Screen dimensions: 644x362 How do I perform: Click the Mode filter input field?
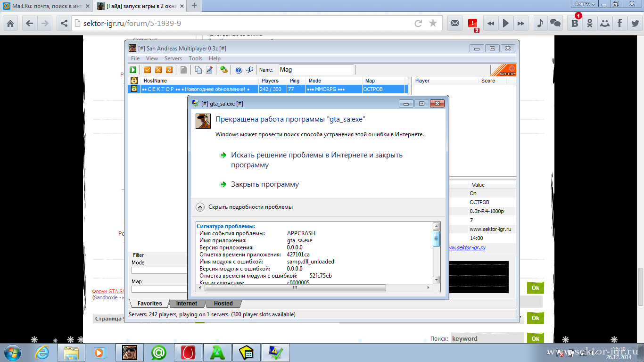click(159, 271)
